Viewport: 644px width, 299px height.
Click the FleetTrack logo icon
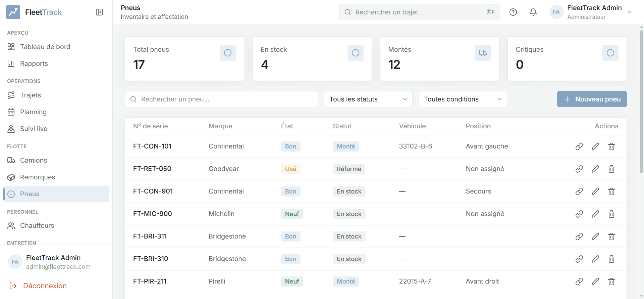click(x=13, y=12)
